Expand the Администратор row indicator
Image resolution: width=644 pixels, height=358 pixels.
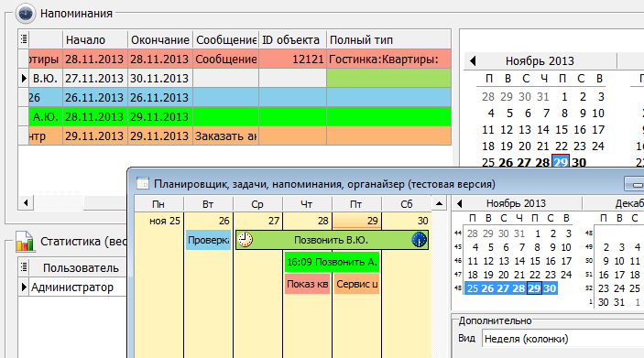coord(24,287)
